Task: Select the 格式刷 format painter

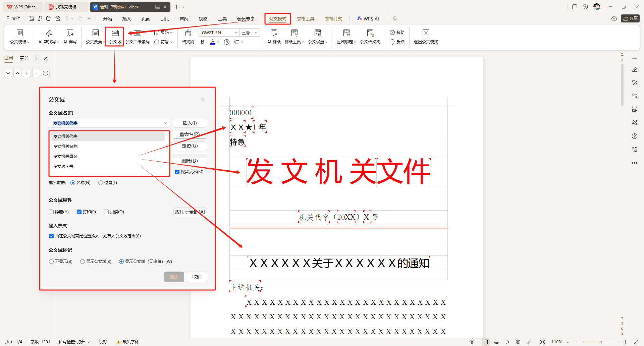Action: coord(188,36)
